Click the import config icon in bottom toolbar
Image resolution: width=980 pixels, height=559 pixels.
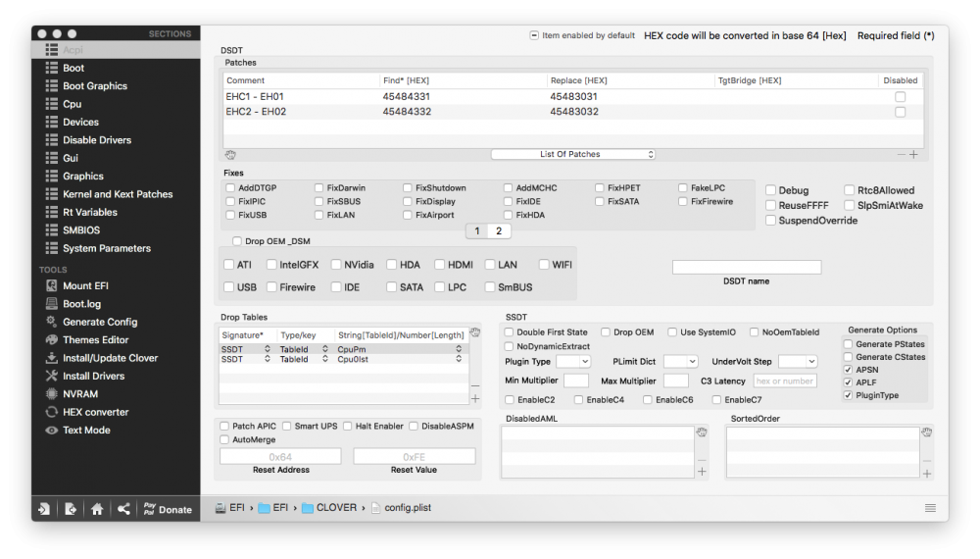click(44, 509)
